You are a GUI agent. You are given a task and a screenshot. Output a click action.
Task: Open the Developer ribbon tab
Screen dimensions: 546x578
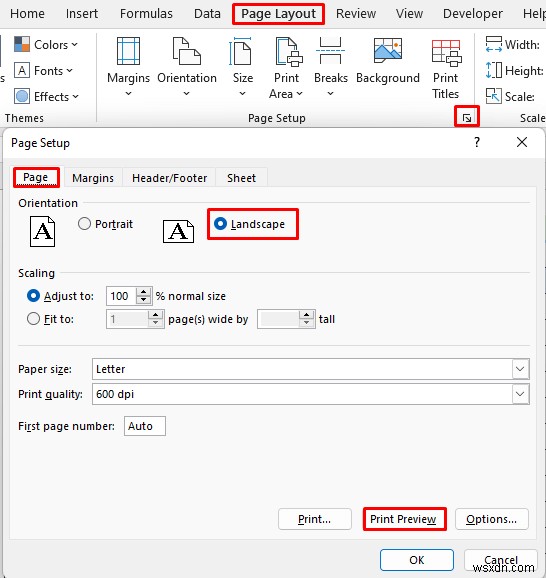tap(473, 14)
